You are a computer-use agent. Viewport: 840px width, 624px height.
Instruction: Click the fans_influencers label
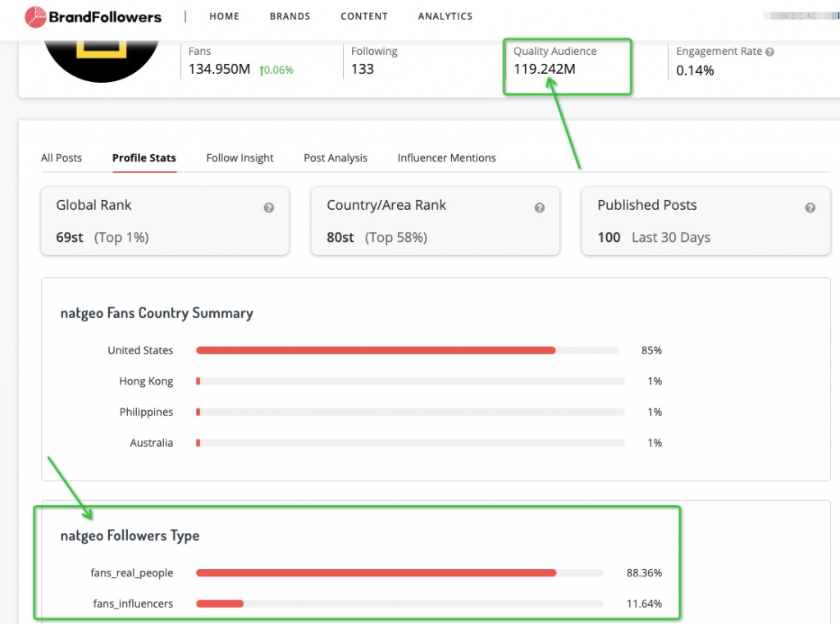click(x=134, y=604)
